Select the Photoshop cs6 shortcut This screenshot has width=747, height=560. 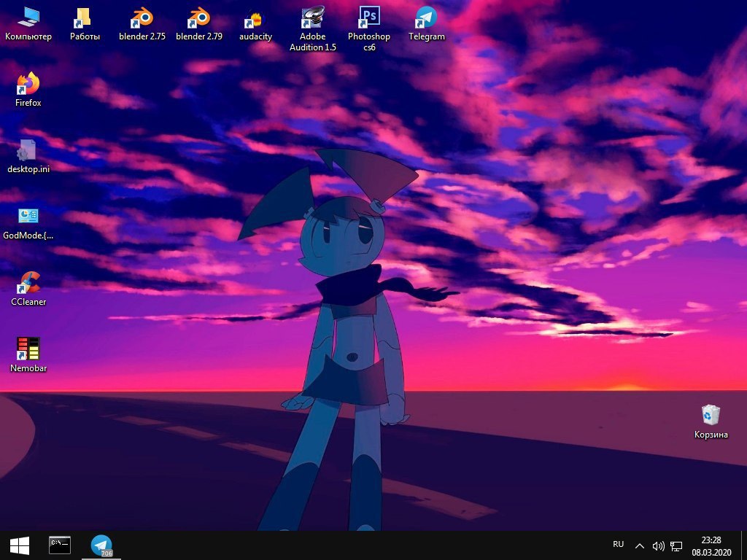tap(369, 28)
